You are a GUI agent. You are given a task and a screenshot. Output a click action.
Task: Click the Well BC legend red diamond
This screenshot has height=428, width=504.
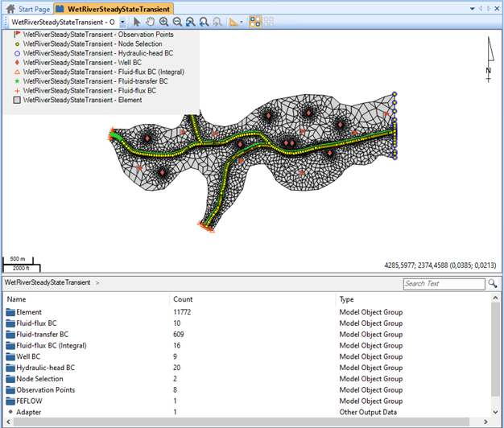[x=18, y=62]
